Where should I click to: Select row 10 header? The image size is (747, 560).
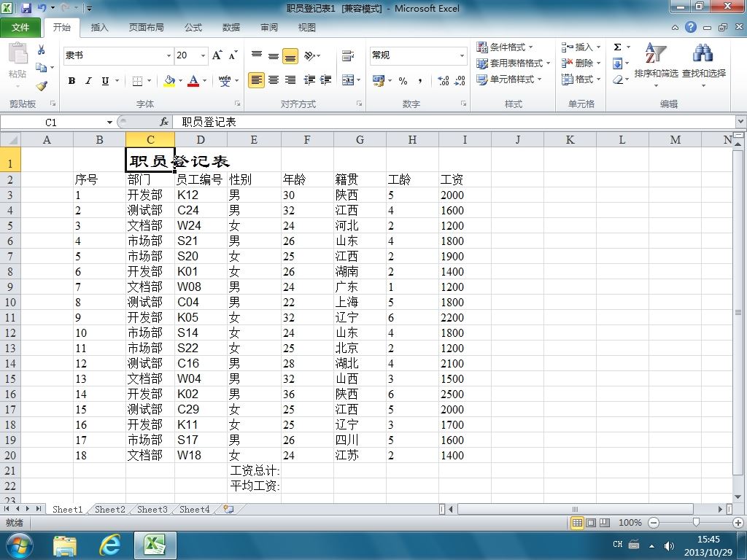tap(10, 302)
